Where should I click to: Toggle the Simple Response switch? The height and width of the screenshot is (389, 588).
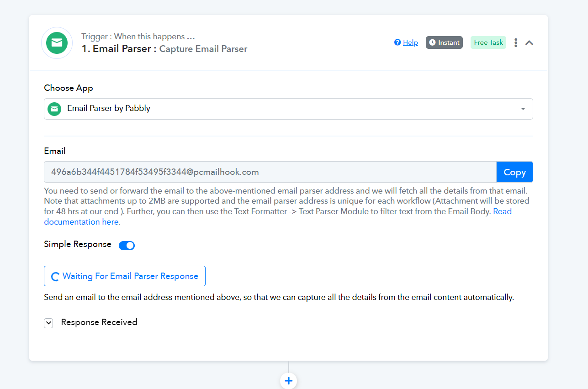pos(127,246)
